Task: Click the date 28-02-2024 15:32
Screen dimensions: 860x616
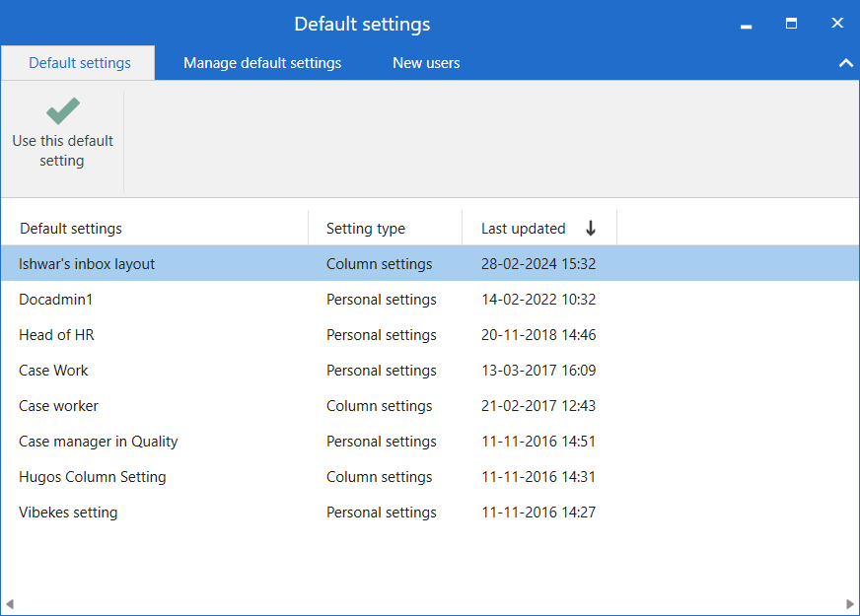Action: [x=538, y=263]
